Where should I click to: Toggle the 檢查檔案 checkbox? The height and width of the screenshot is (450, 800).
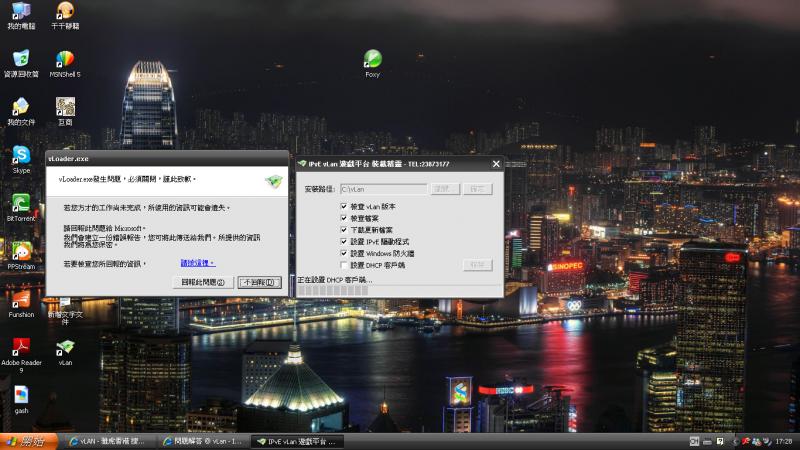pyautogui.click(x=344, y=218)
